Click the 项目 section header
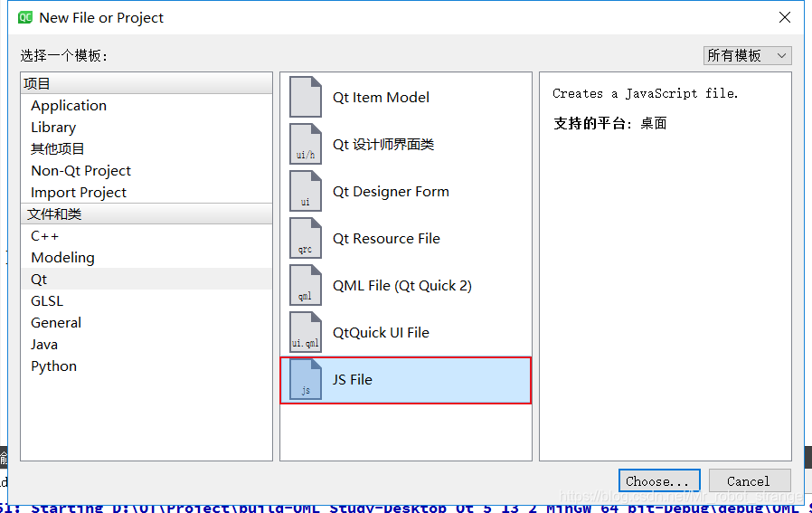The height and width of the screenshot is (513, 812). (x=146, y=83)
